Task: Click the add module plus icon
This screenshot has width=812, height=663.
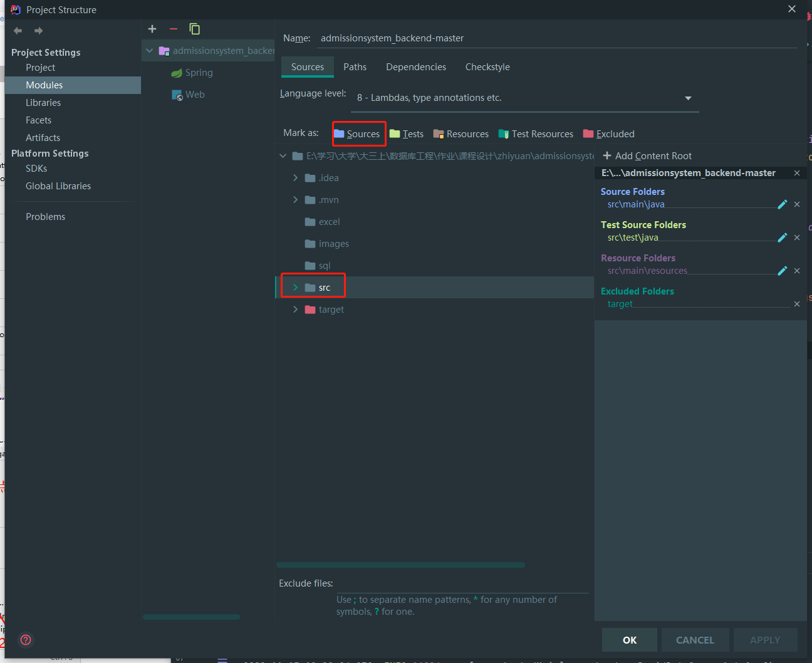Action: [x=152, y=29]
